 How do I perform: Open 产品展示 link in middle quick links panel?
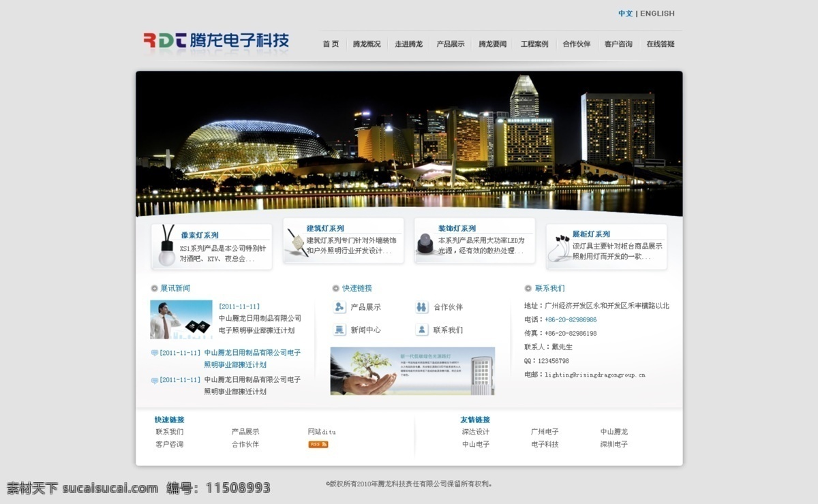pyautogui.click(x=365, y=307)
